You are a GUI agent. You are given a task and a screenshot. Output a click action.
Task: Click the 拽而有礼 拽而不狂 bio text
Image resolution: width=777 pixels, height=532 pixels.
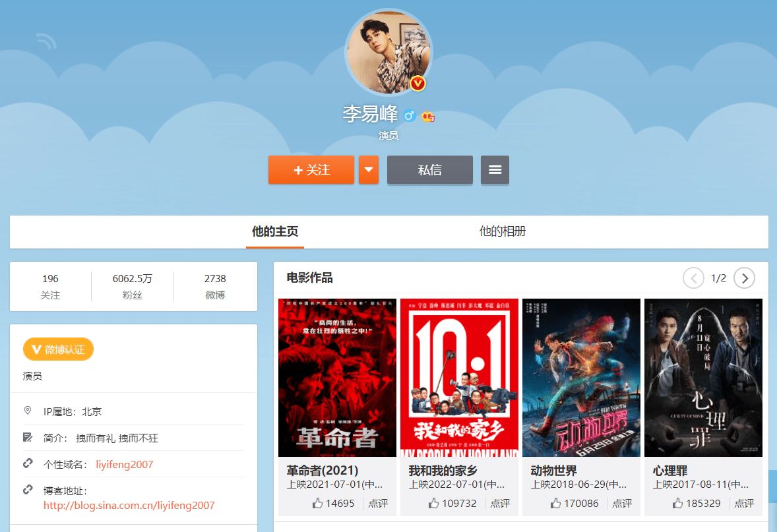click(x=117, y=438)
